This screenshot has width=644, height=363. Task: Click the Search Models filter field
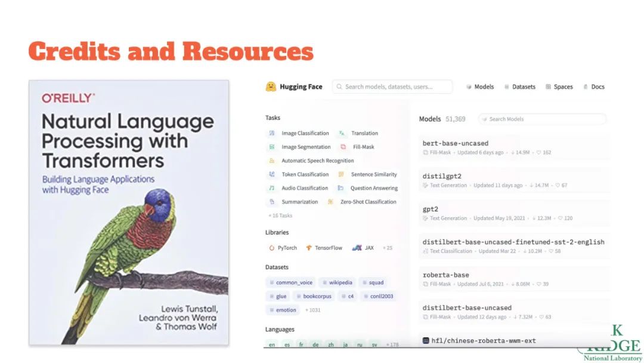[x=542, y=119]
